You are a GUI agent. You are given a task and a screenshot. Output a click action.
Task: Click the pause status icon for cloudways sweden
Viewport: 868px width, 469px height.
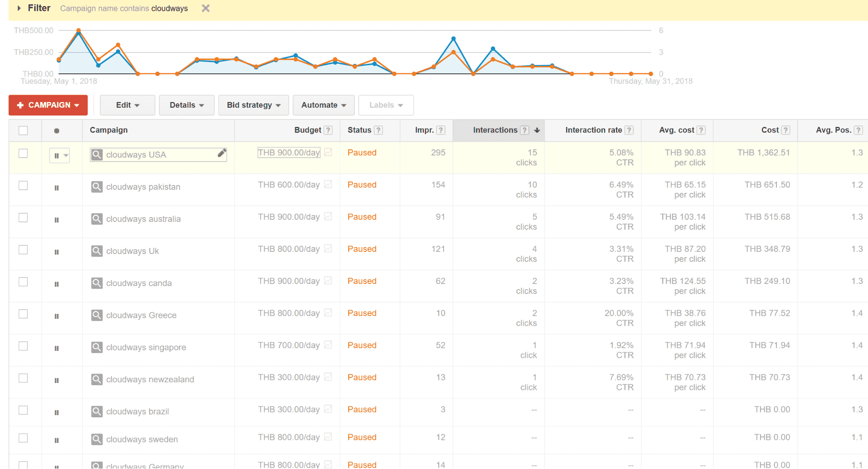coord(56,440)
